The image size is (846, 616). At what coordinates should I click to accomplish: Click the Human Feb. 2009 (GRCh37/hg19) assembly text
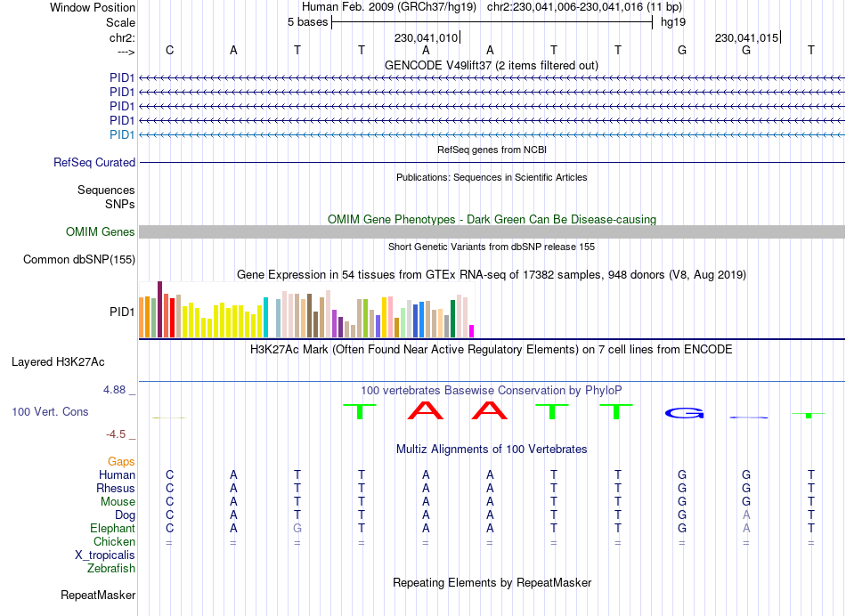coord(389,7)
